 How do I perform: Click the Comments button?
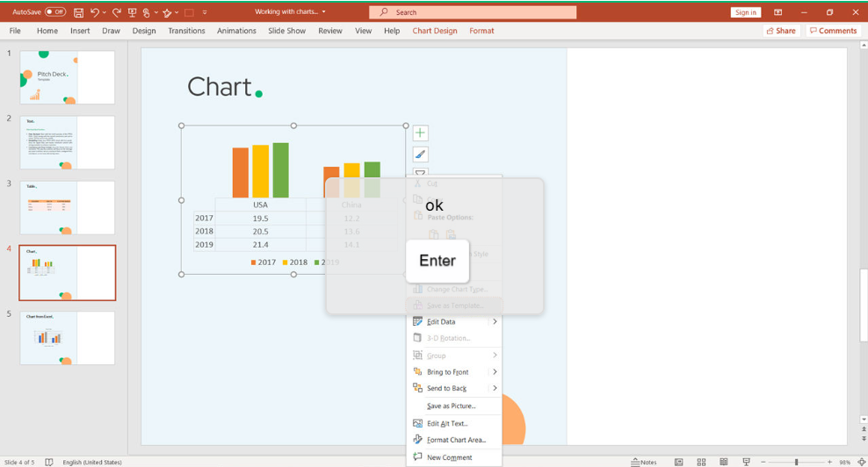pos(833,31)
